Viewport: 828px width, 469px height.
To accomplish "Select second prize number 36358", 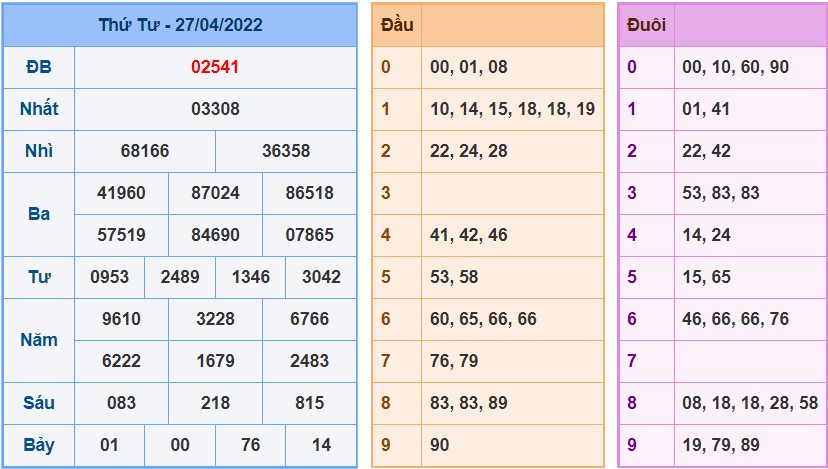I will (286, 151).
